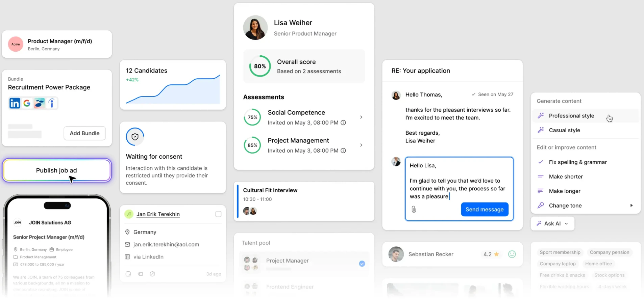Click the disqualify circle-slash icon on Jan Erik card

152,274
